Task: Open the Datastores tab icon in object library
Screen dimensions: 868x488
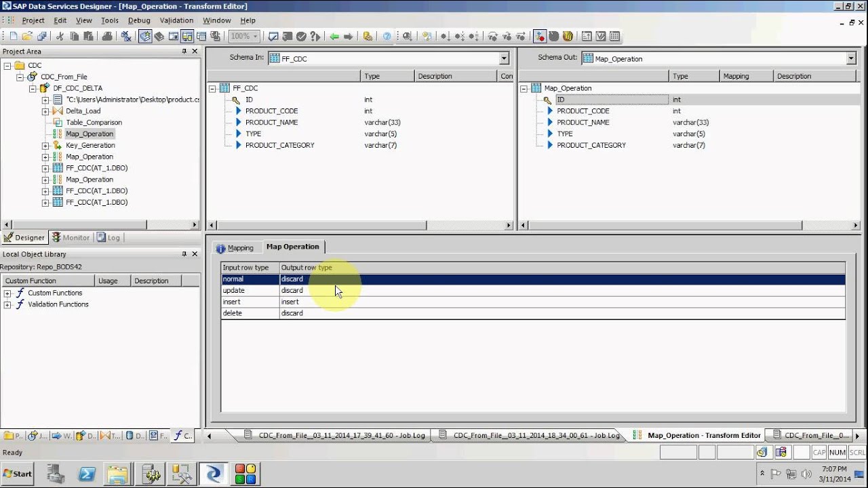Action: (135, 436)
